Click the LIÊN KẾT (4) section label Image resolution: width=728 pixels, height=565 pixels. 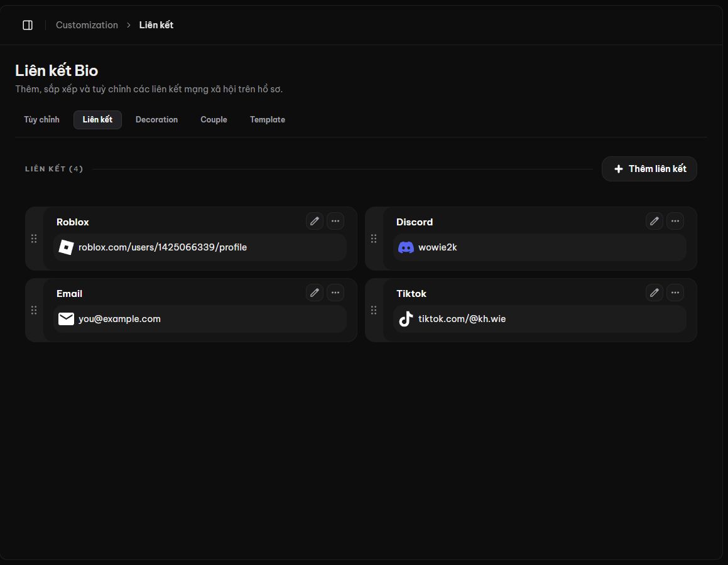pos(54,169)
